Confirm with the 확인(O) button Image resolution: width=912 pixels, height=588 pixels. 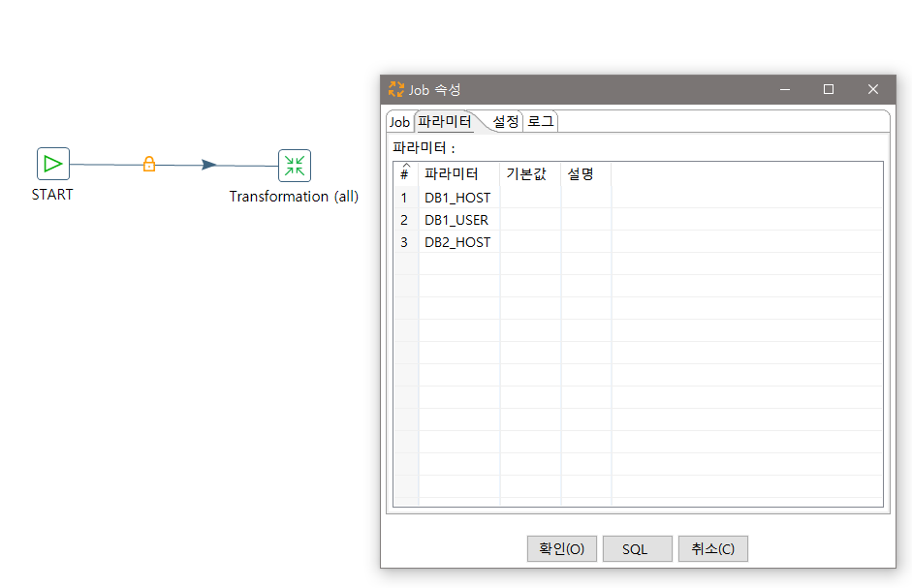coord(562,548)
